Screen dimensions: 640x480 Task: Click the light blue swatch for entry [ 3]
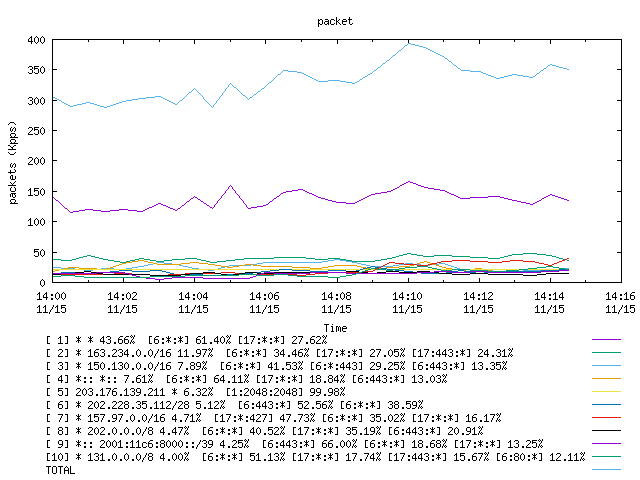pos(606,366)
